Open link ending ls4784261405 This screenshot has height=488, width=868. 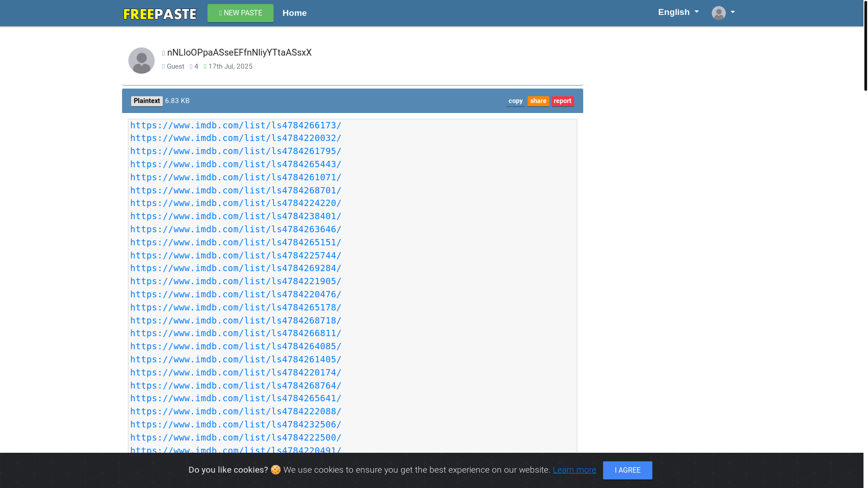236,360
